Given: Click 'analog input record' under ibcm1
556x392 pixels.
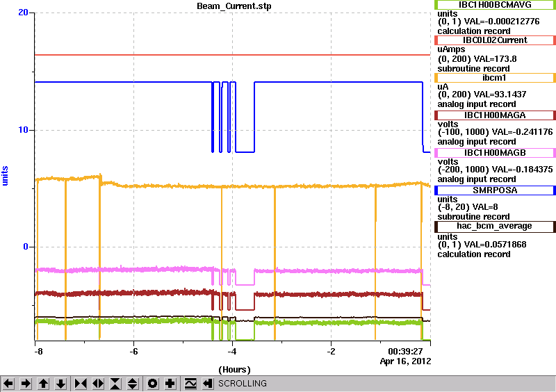Looking at the screenshot, I should [x=477, y=104].
